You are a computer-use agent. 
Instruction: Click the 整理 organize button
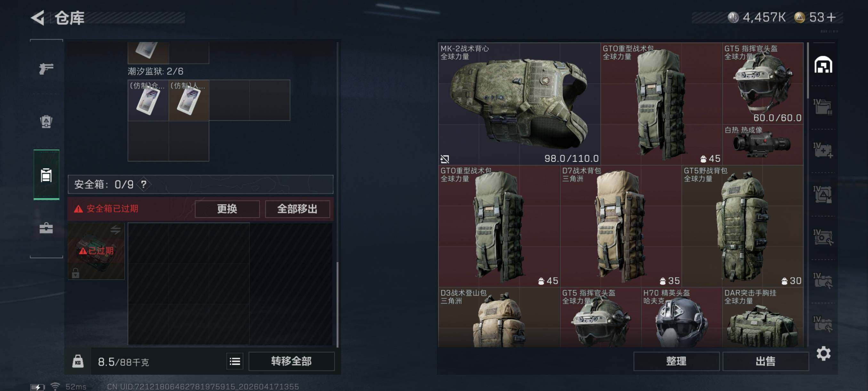(676, 361)
